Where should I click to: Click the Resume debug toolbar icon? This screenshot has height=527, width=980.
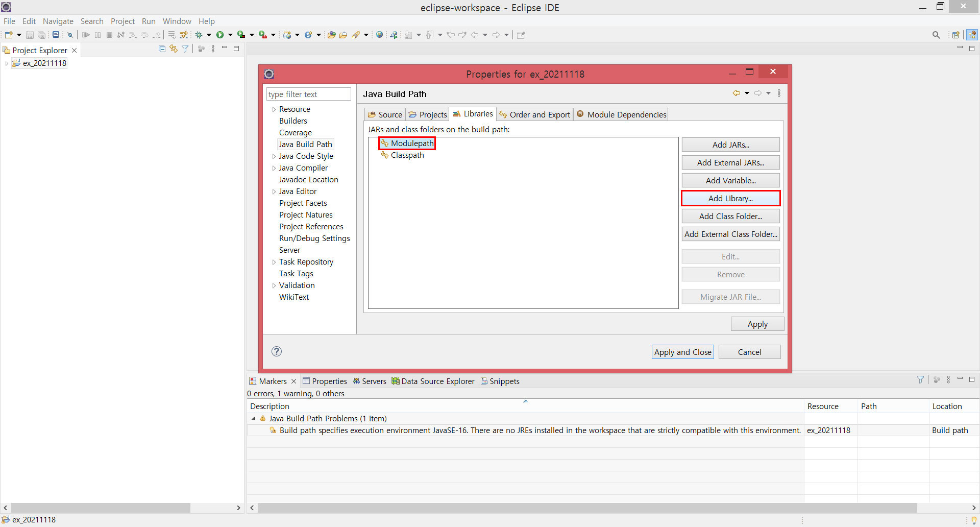click(86, 35)
